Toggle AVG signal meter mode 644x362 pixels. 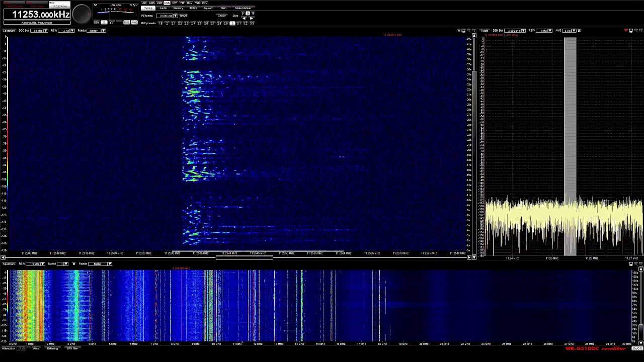tap(134, 22)
